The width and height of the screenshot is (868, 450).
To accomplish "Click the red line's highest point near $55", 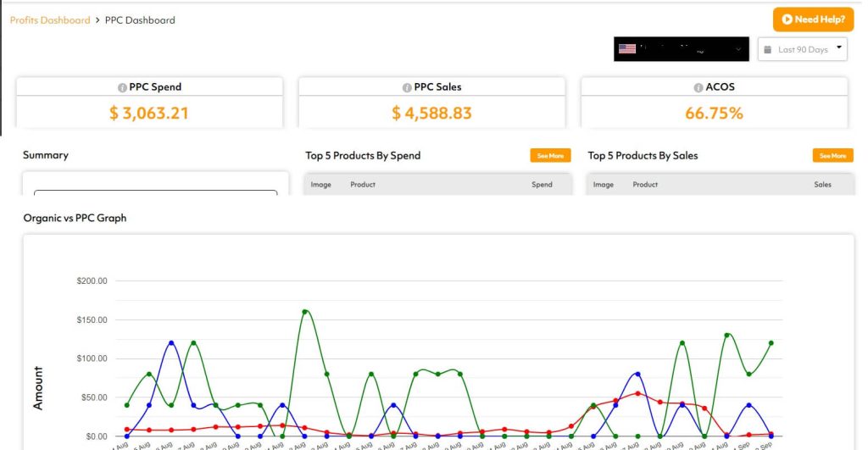I will pyautogui.click(x=637, y=393).
